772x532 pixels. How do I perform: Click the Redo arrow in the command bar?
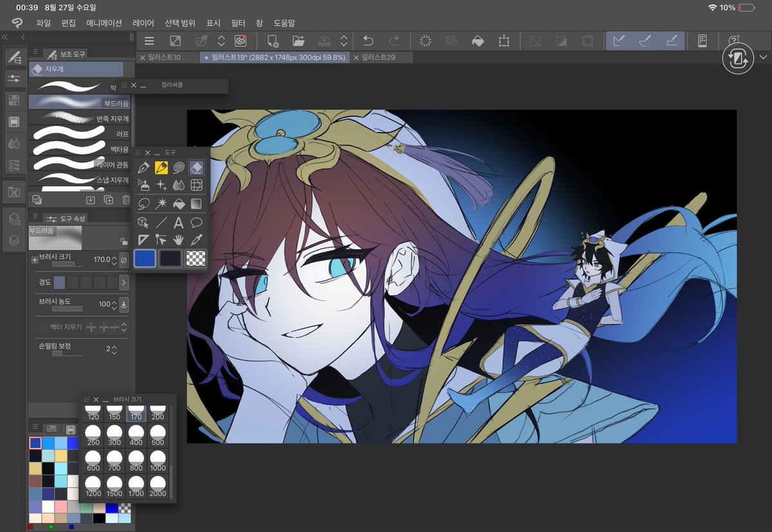click(x=394, y=41)
